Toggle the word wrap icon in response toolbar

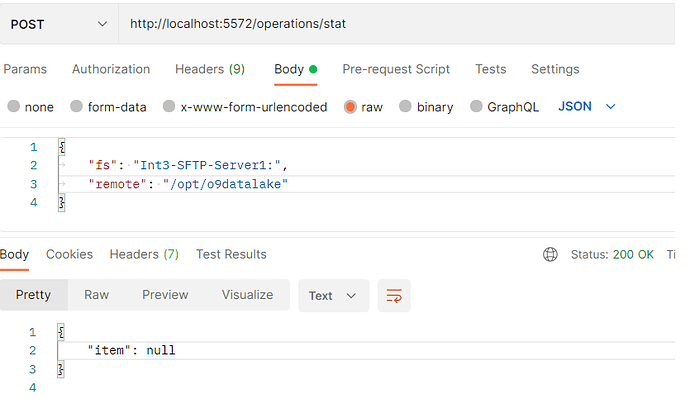[x=394, y=296]
